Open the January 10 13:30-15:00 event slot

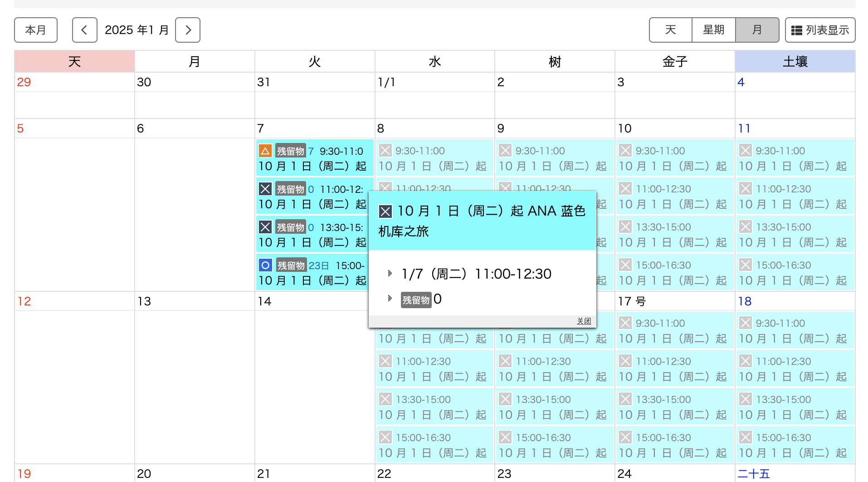(674, 234)
